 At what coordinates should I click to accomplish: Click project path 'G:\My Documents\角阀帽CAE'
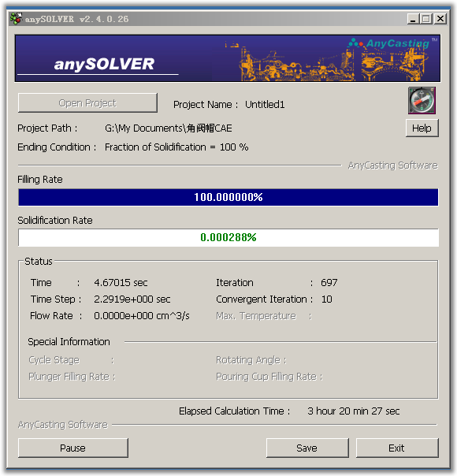click(169, 128)
